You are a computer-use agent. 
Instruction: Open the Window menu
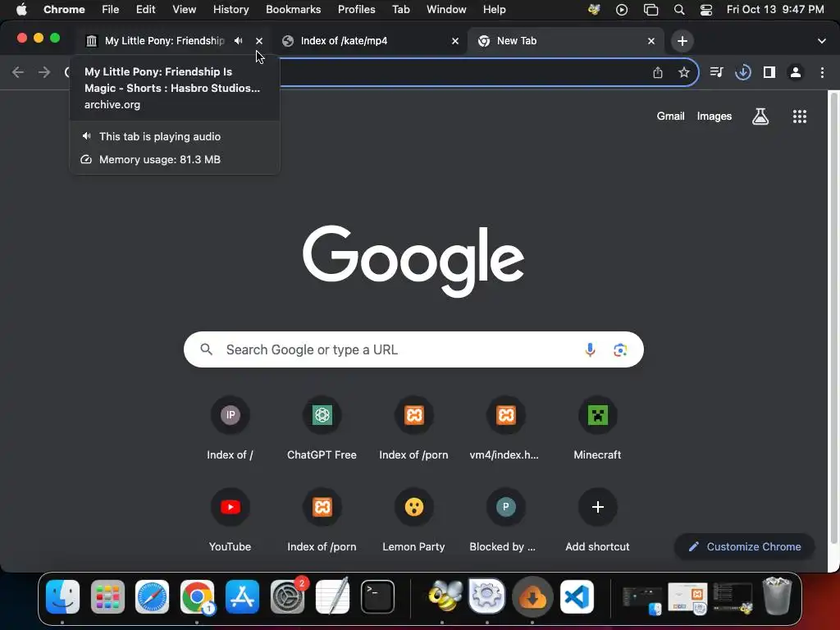(x=446, y=10)
